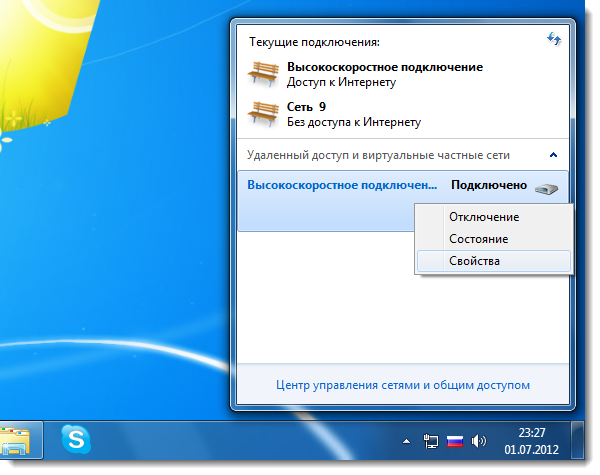Collapse Удаленный доступ и виртуальные частные сети section
This screenshot has height=475, width=600.
tap(553, 155)
